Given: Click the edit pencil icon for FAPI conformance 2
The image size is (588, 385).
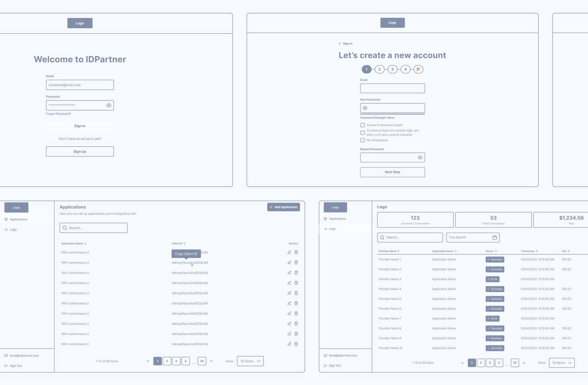Looking at the screenshot, I should 289,252.
